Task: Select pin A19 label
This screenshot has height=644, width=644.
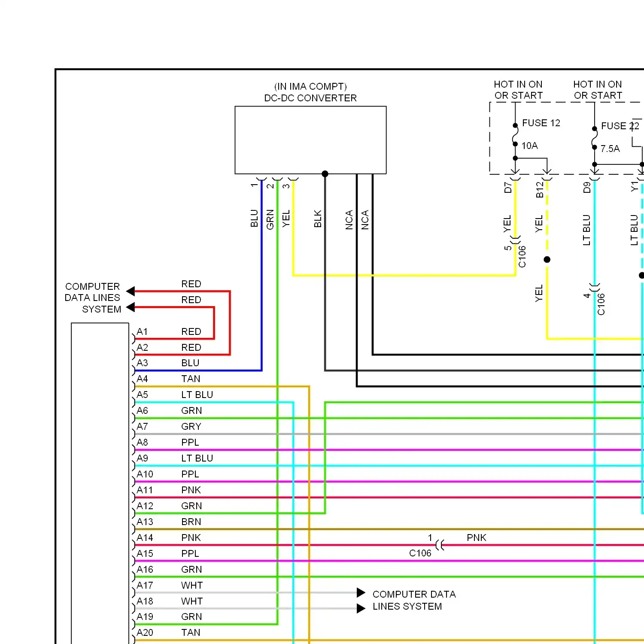Action: (145, 617)
